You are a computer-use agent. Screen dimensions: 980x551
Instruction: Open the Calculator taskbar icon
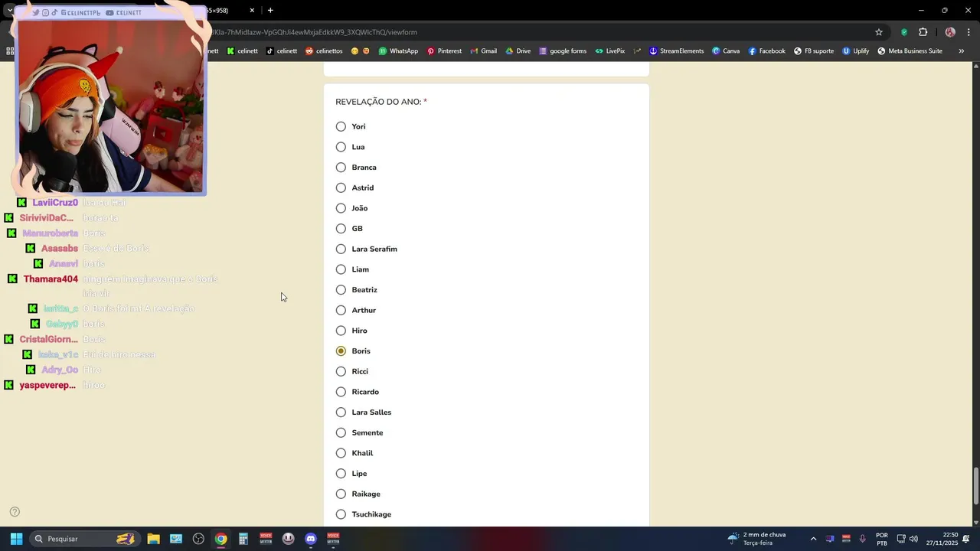coord(243,539)
